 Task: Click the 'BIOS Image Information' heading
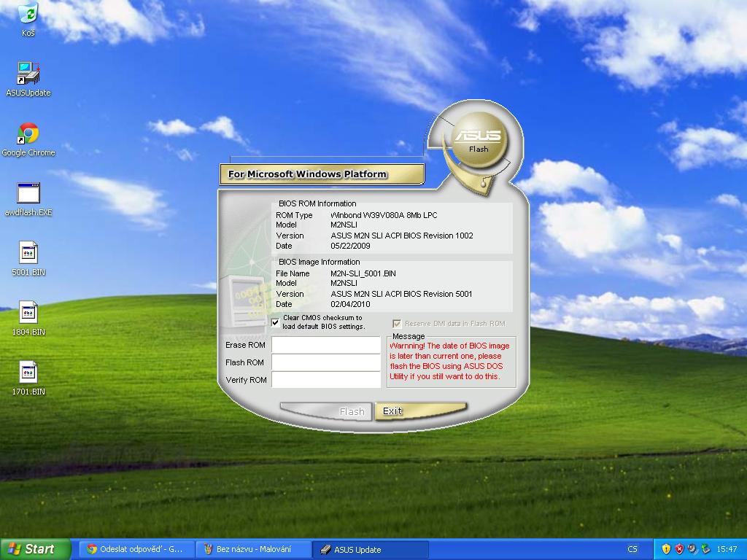[x=320, y=262]
